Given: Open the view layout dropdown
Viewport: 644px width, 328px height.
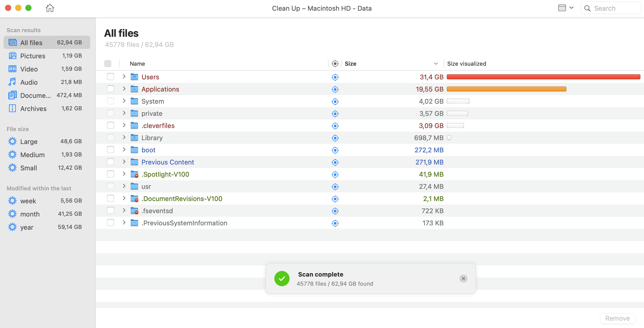Looking at the screenshot, I should [x=565, y=8].
